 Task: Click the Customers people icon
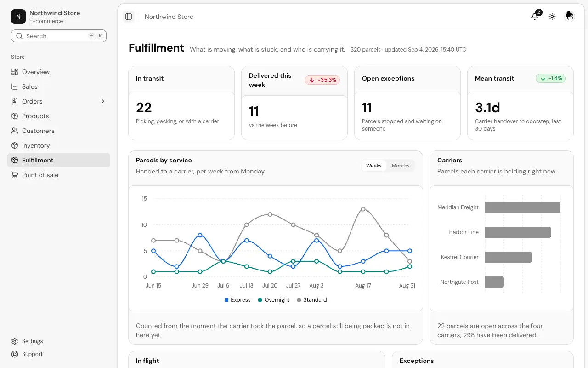(15, 131)
